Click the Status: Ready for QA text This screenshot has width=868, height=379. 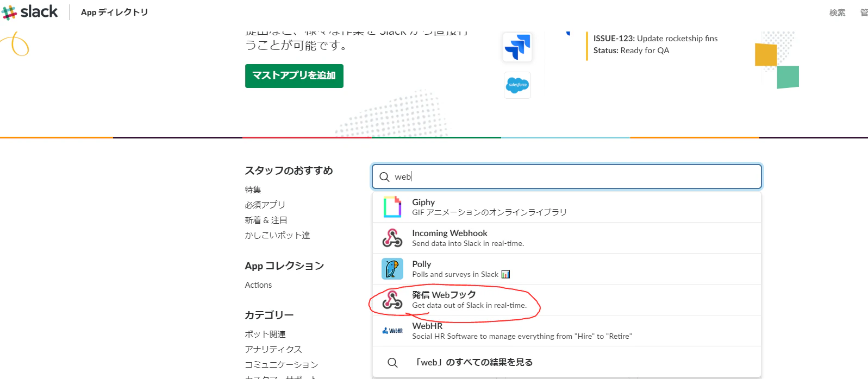[631, 50]
